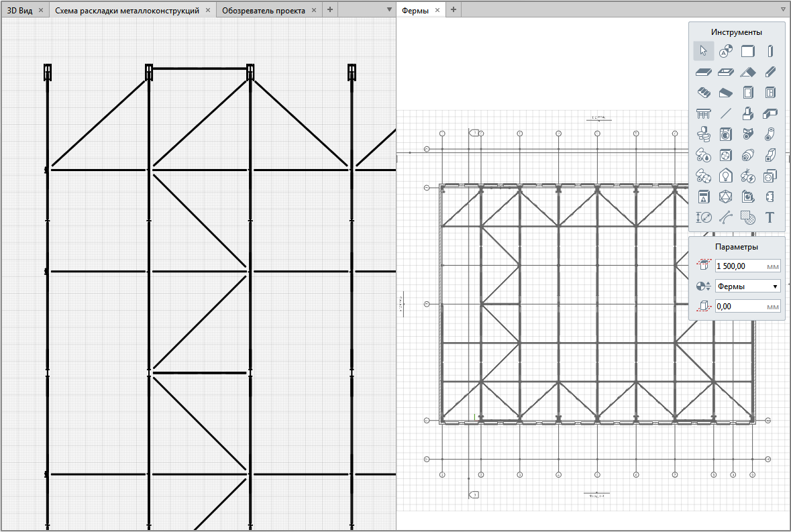Open right pane tab list dropdown arrow
Image resolution: width=791 pixels, height=532 pixels.
tap(783, 9)
